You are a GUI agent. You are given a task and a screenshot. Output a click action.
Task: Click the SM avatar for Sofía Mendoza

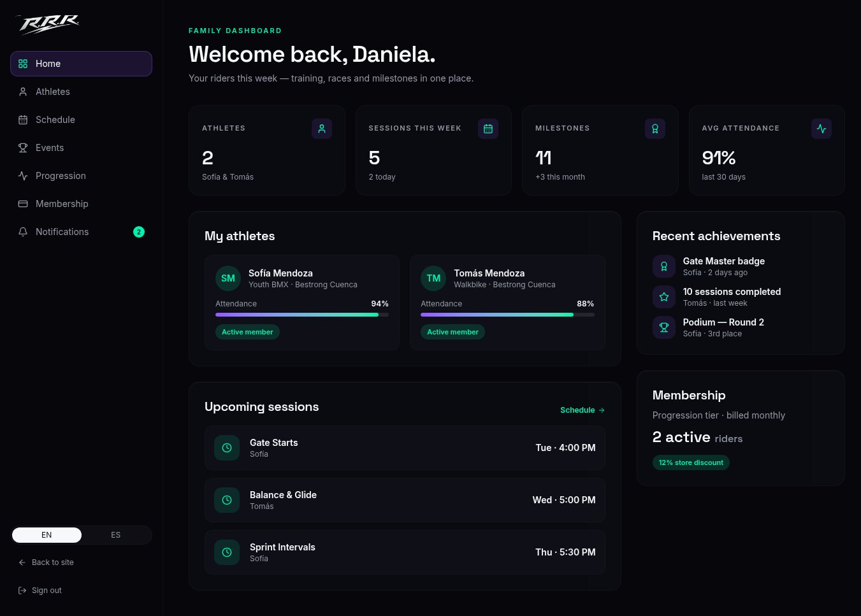[228, 278]
